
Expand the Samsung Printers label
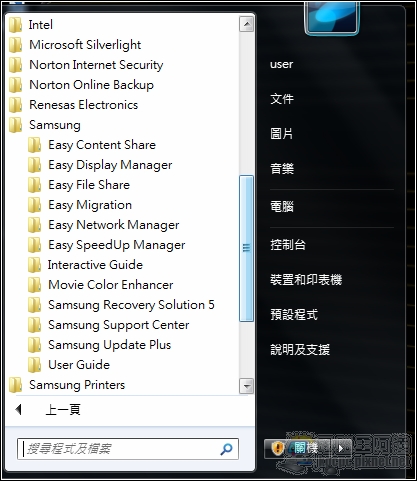tap(77, 385)
